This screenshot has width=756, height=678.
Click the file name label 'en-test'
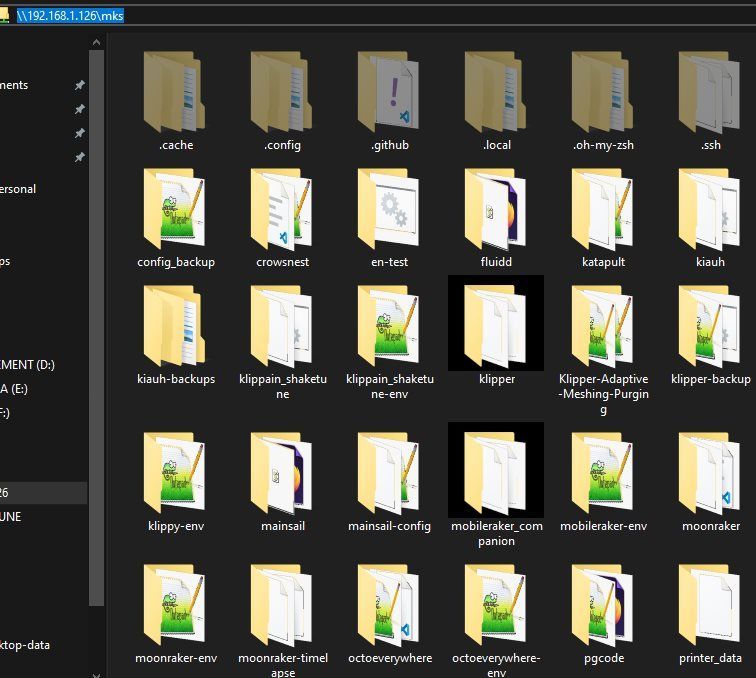389,262
